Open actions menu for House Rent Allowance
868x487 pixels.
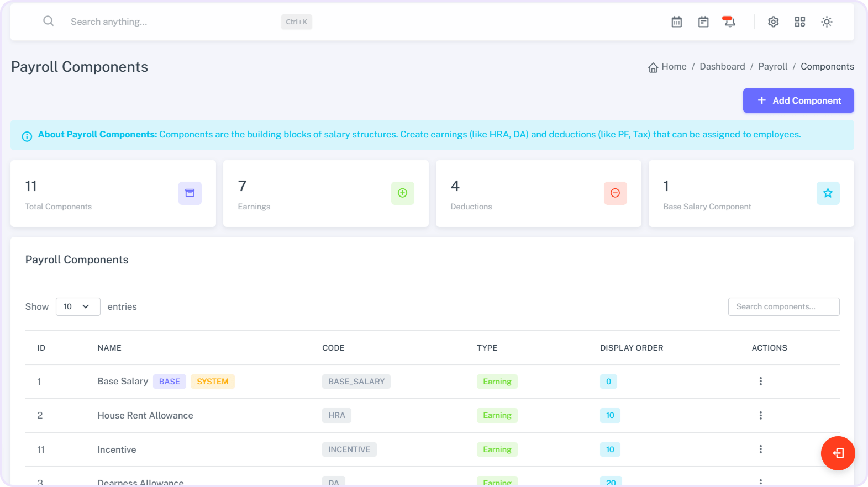760,415
